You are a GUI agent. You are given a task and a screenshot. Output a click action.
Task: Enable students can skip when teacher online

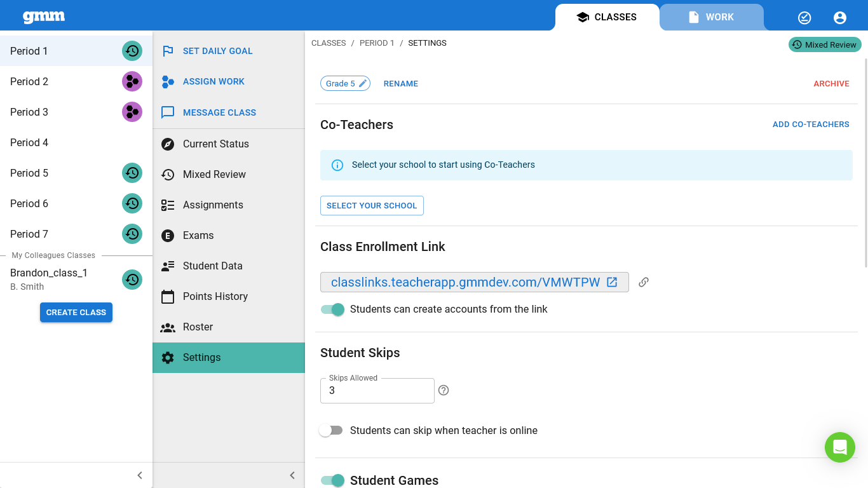331,430
